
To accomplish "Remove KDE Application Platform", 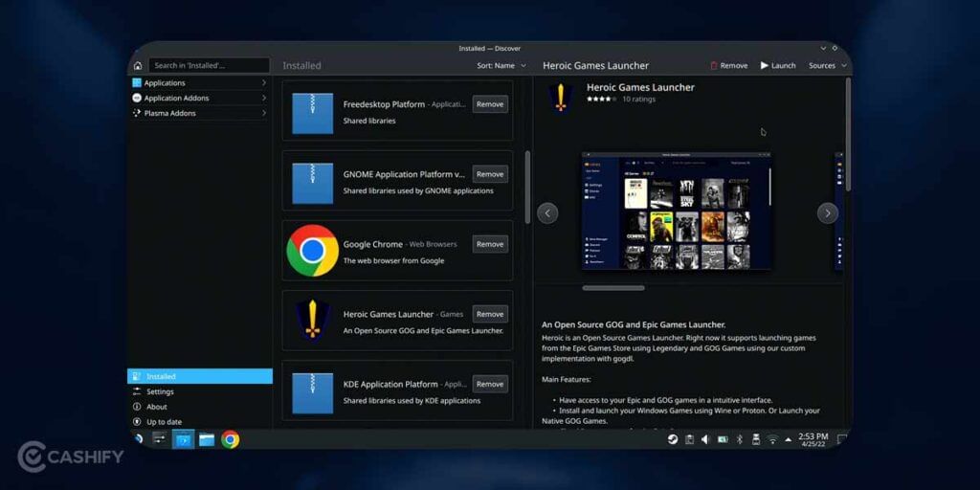I will (490, 385).
